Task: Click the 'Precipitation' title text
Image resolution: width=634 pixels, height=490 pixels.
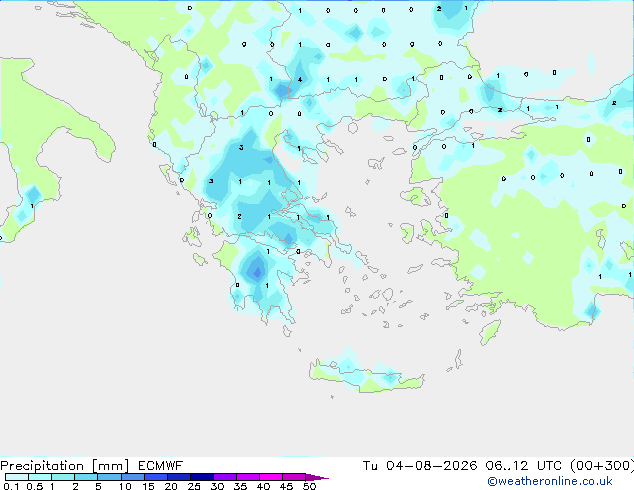Action: point(42,466)
